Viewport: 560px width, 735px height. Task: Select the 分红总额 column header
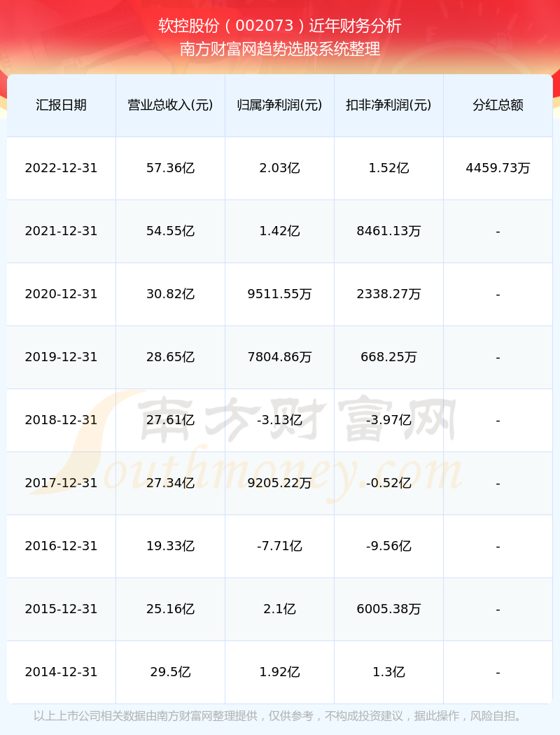point(498,105)
